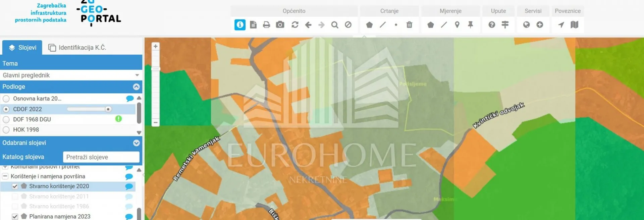Delete drawings with trash icon
This screenshot has height=220, width=644.
coord(409,25)
